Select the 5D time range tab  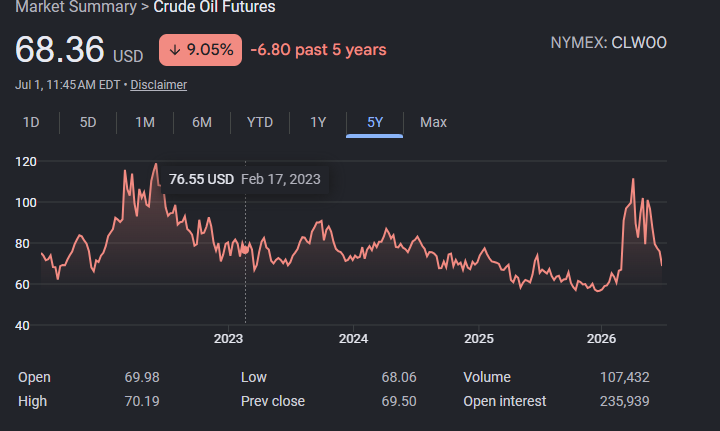(x=88, y=123)
